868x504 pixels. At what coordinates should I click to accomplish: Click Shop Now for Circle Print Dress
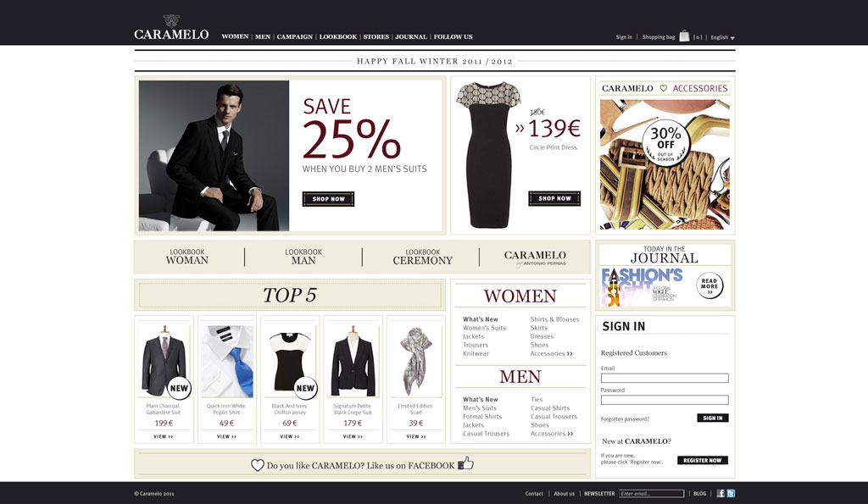pyautogui.click(x=554, y=198)
